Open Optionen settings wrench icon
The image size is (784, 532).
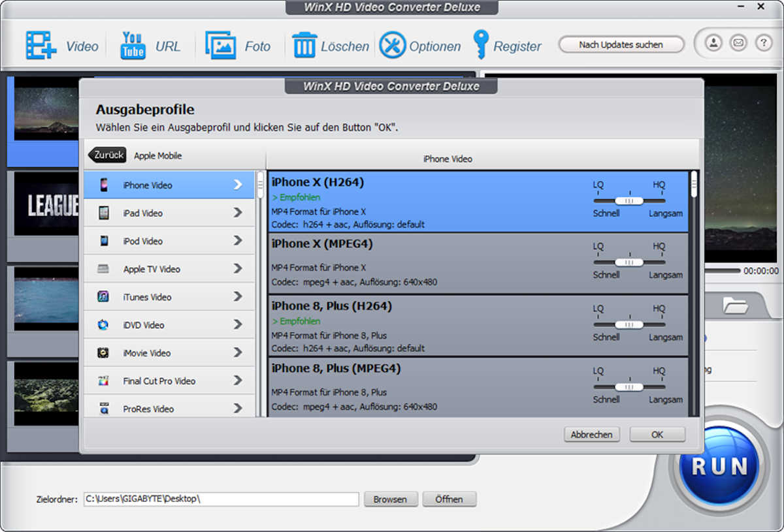392,46
